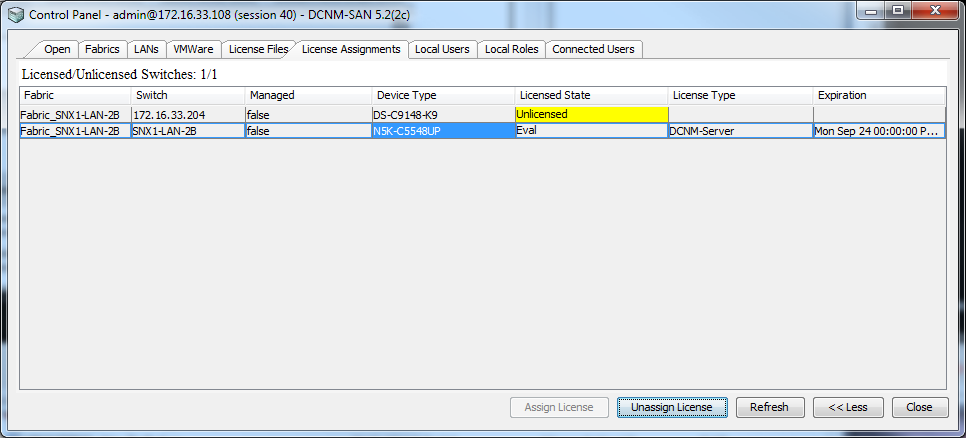Screen dimensions: 966x438
Task: Click the yellow Unlicensed state cell
Action: pyautogui.click(x=592, y=115)
